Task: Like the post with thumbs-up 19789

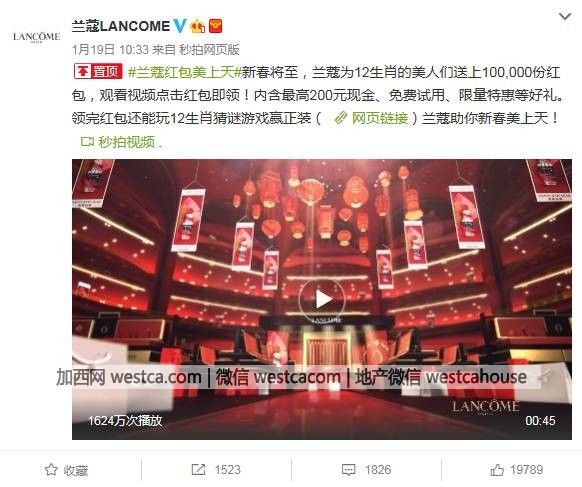Action: 516,470
